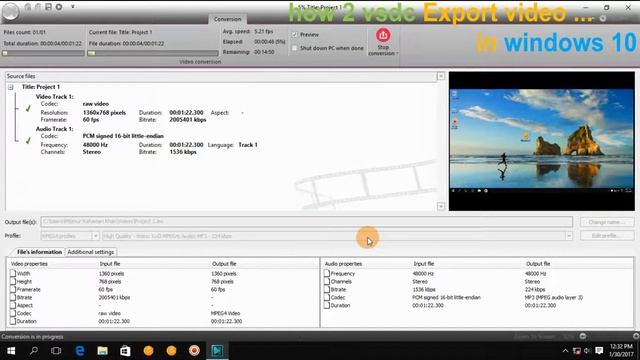Click source files scroll up arrow
Image resolution: width=640 pixels, height=360 pixels.
[441, 76]
